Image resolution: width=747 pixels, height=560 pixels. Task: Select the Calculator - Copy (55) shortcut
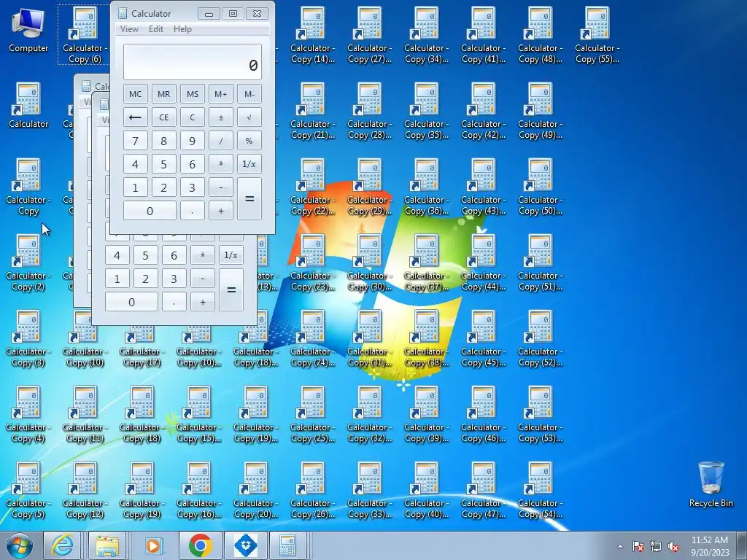click(x=597, y=35)
